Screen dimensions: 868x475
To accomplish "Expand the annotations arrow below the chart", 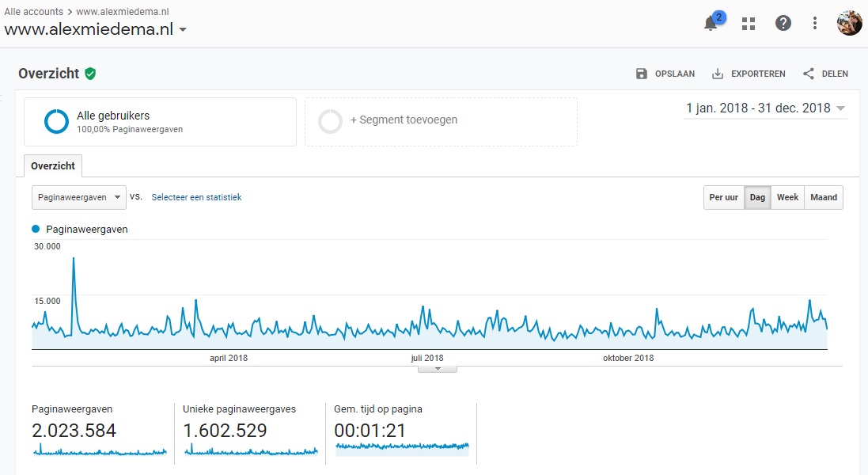I will (437, 369).
